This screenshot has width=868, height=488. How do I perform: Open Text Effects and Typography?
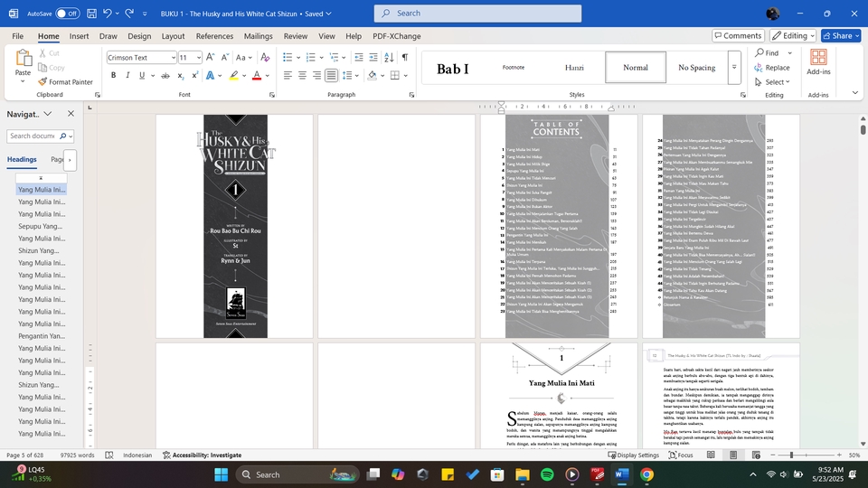pos(211,75)
